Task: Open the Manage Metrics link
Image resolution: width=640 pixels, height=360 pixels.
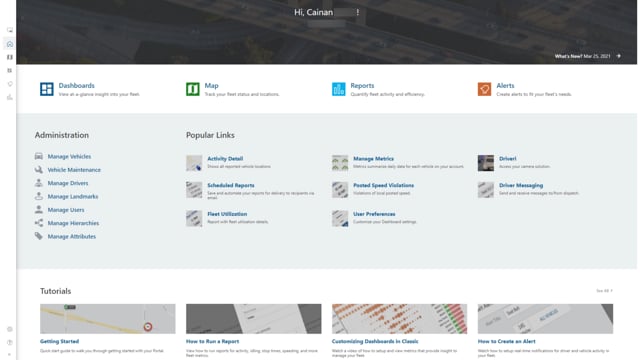Action: 373,158
